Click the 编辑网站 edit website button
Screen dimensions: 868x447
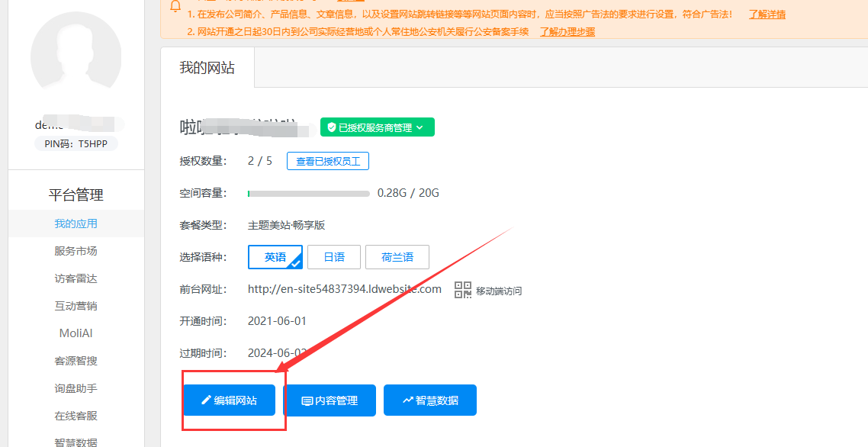pos(229,400)
